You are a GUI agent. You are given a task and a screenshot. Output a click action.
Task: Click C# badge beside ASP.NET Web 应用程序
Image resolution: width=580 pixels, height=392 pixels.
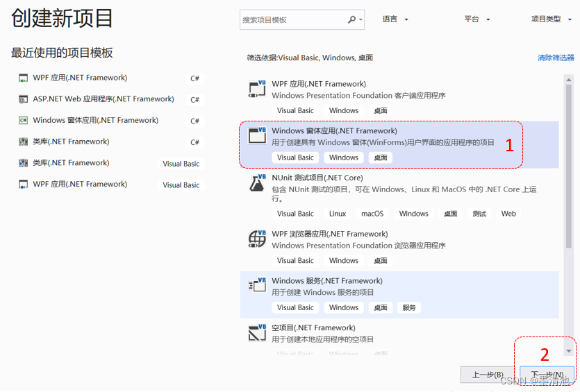(x=194, y=99)
